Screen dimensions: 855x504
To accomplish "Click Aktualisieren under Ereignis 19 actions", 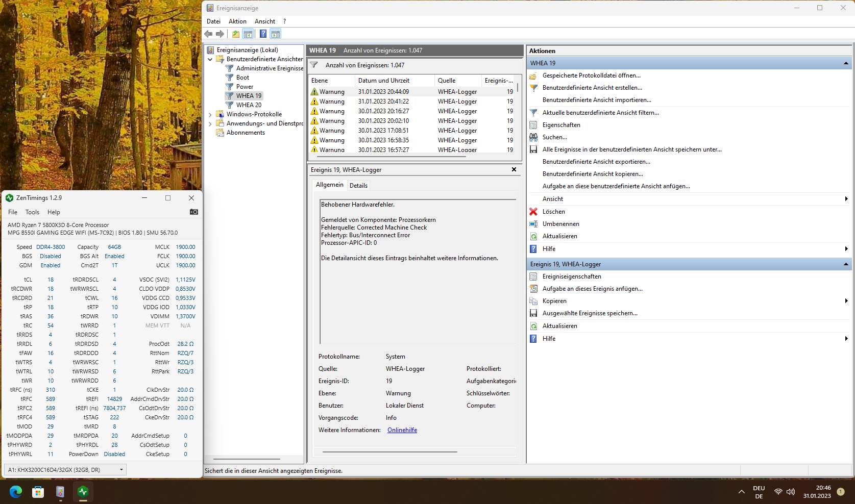I will pos(559,326).
